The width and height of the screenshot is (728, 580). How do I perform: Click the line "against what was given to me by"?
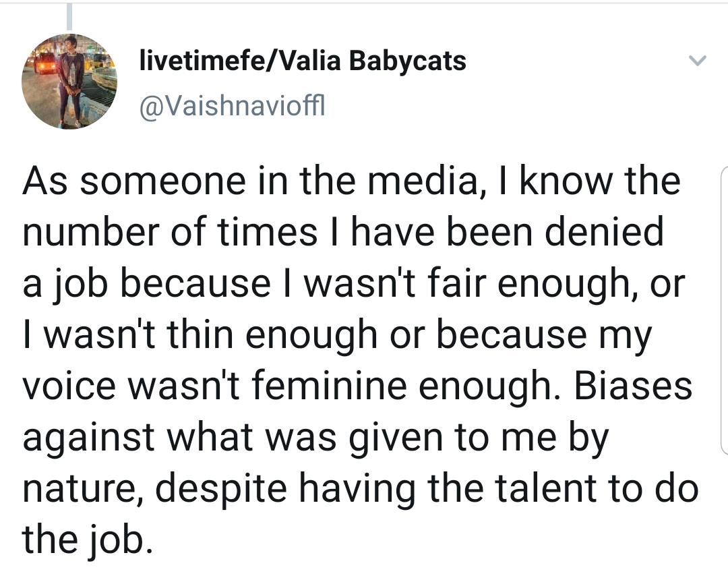click(x=315, y=438)
